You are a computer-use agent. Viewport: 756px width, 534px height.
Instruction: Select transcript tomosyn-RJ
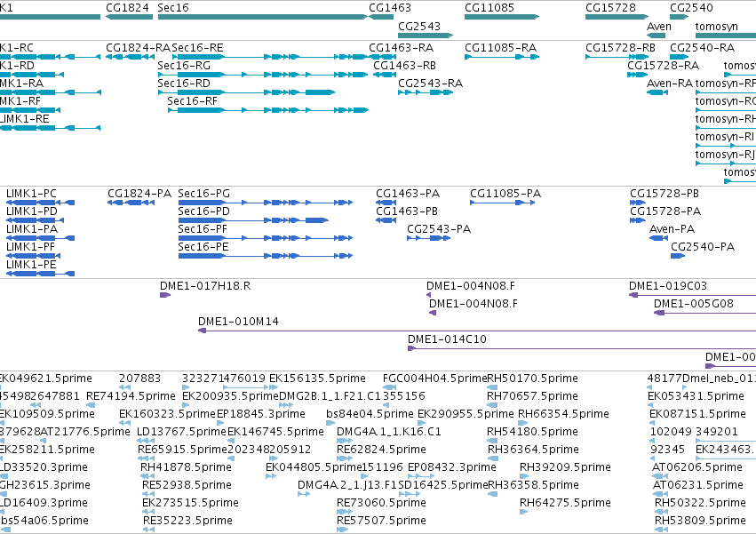(x=725, y=155)
